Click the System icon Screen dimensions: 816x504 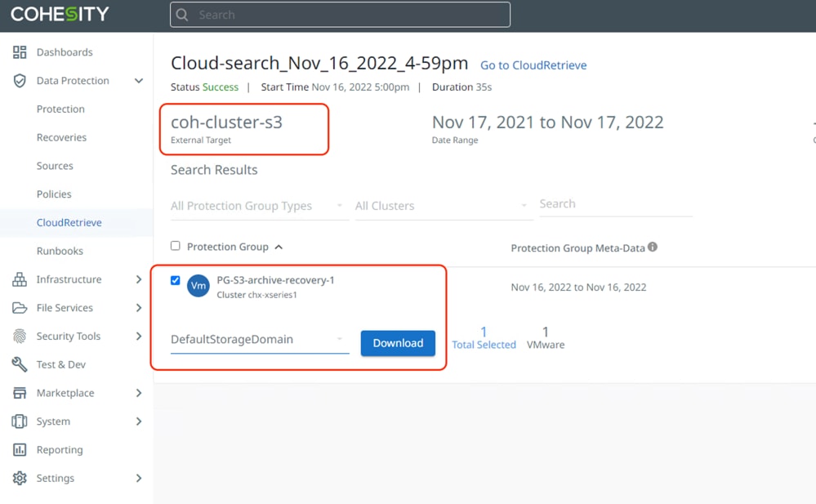click(20, 421)
